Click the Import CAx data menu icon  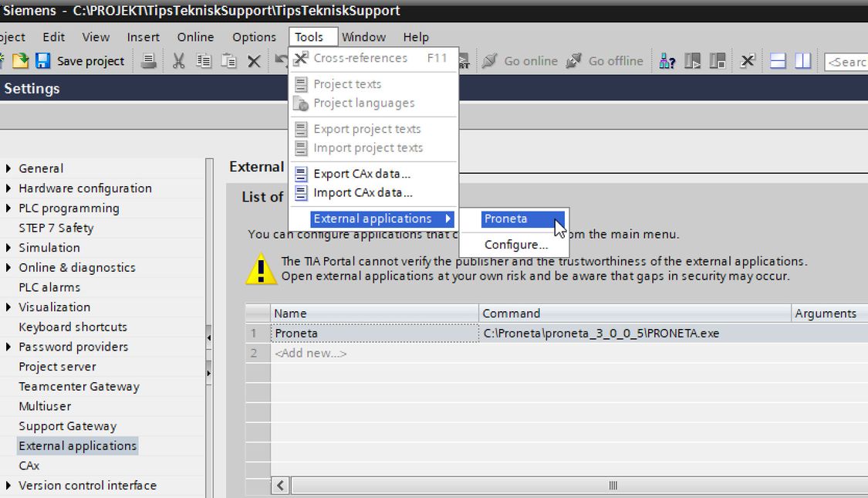click(x=301, y=193)
